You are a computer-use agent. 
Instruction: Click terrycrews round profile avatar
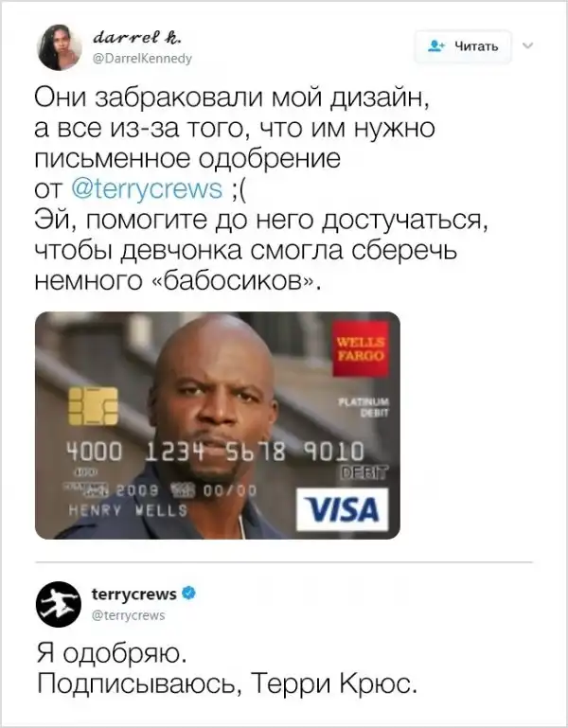click(59, 604)
